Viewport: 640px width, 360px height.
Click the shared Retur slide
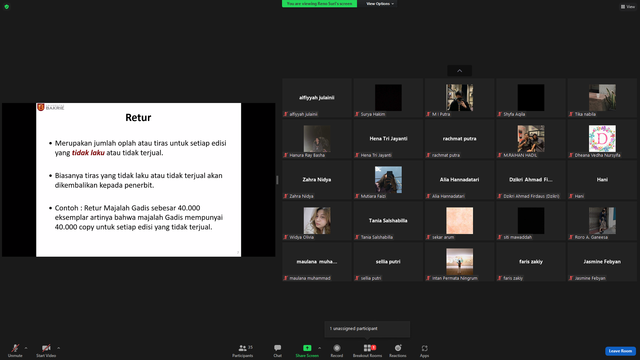[x=138, y=180]
